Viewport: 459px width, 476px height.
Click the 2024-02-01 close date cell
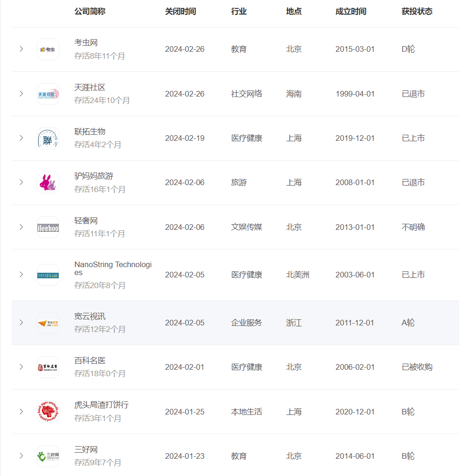click(x=185, y=367)
